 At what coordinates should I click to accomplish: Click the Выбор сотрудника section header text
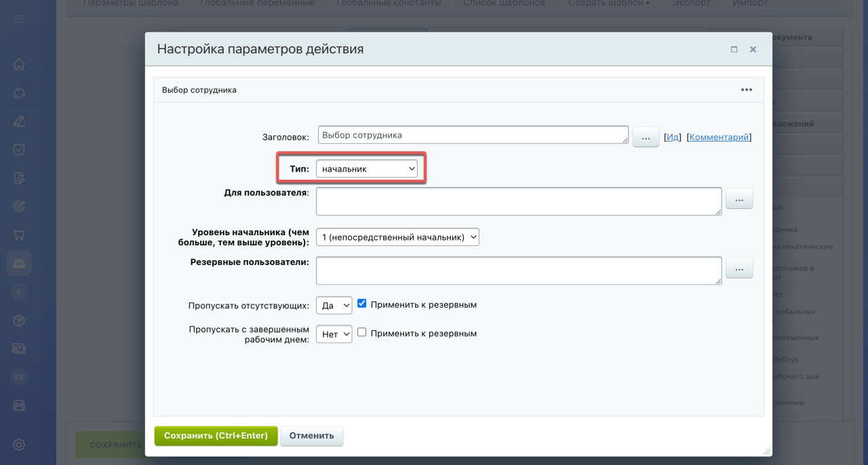click(199, 89)
